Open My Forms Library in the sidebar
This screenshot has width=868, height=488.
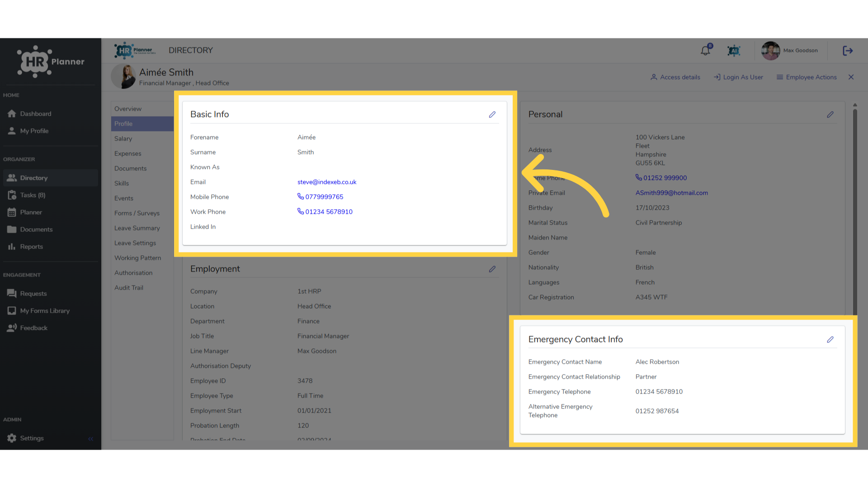(50, 311)
